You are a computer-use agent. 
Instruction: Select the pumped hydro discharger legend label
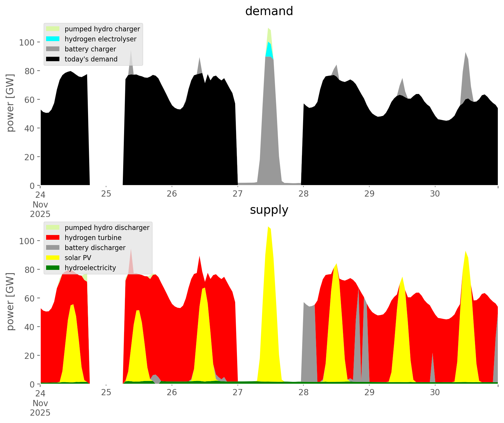pos(107,228)
